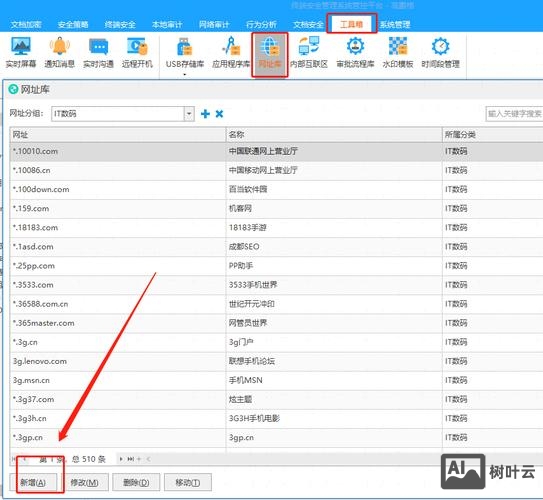
Task: Open the 审批流程库 tool
Action: coord(355,52)
